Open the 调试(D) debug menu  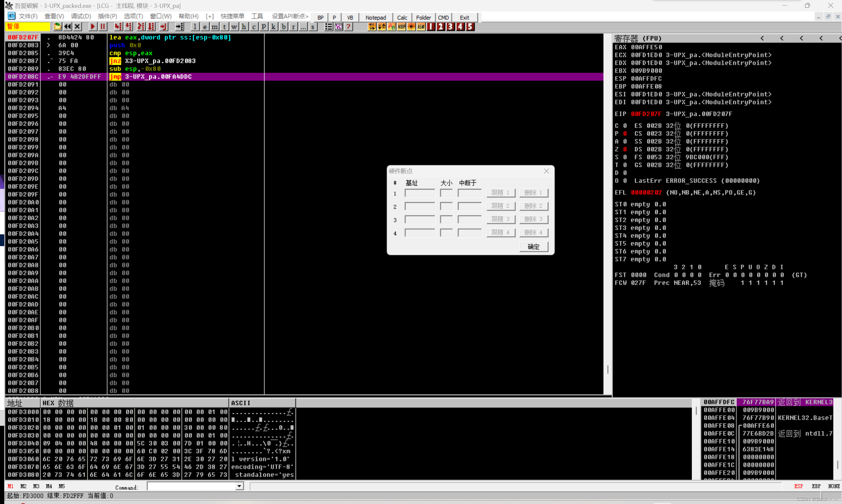pos(81,16)
